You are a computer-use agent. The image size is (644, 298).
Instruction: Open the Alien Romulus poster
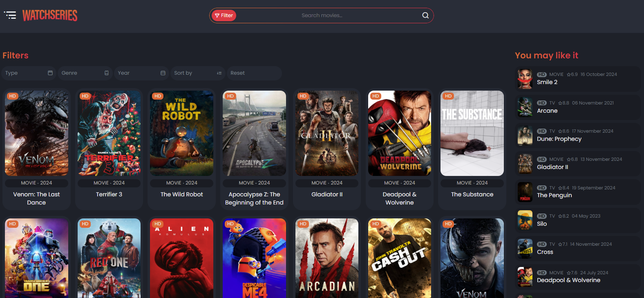pyautogui.click(x=182, y=258)
